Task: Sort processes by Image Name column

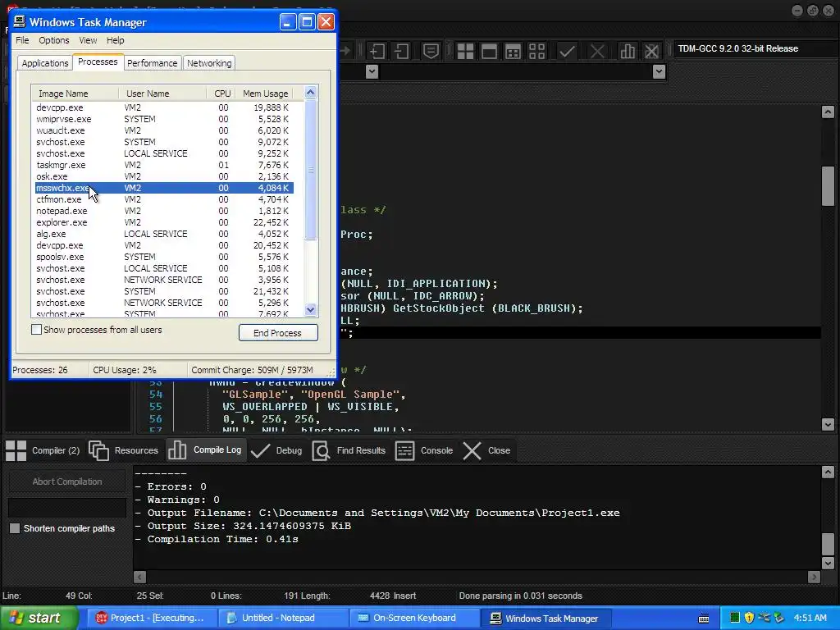Action: 75,94
